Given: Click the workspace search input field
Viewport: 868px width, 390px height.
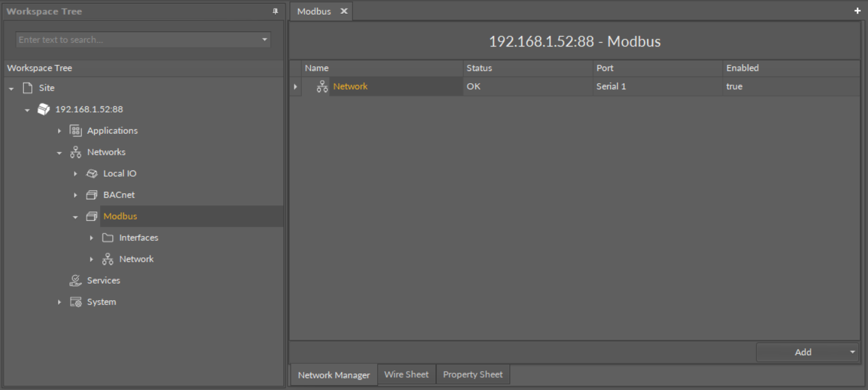Looking at the screenshot, I should coord(137,40).
